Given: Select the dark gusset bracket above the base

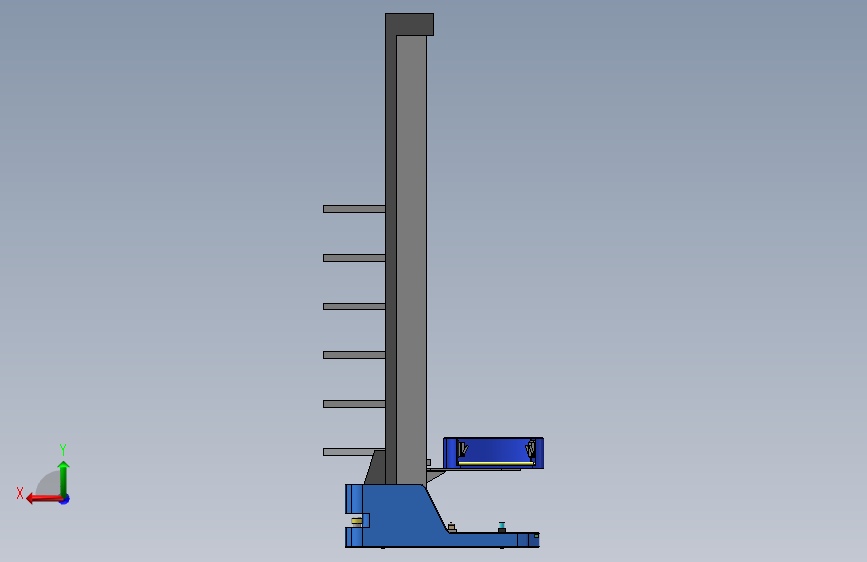Looking at the screenshot, I should pos(375,467).
